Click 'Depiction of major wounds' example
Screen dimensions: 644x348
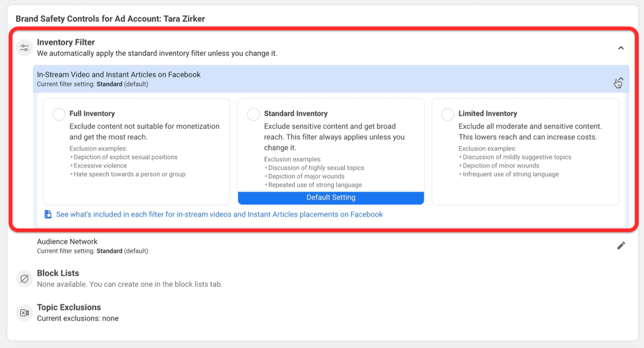[x=306, y=176]
